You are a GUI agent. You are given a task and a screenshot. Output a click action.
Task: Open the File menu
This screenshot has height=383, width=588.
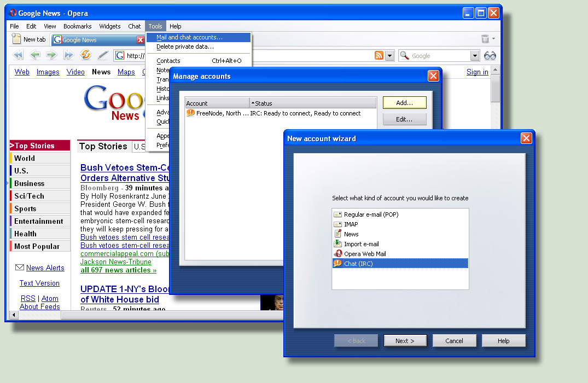(14, 26)
